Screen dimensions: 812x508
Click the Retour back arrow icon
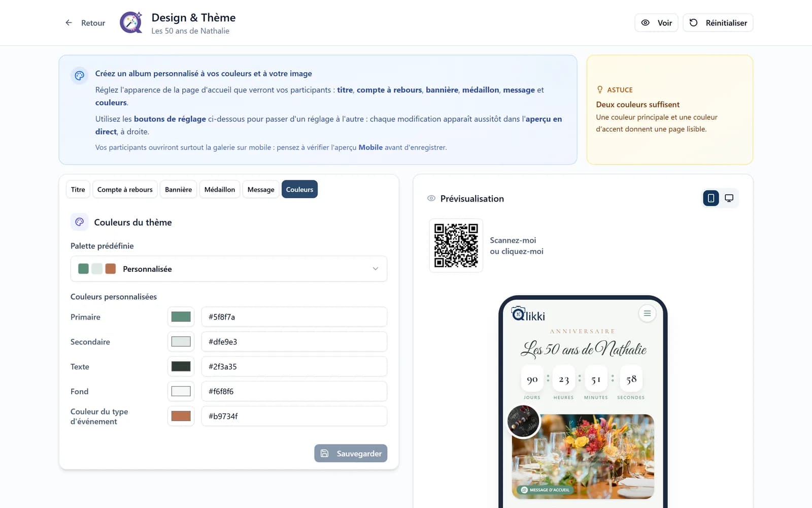(x=69, y=23)
